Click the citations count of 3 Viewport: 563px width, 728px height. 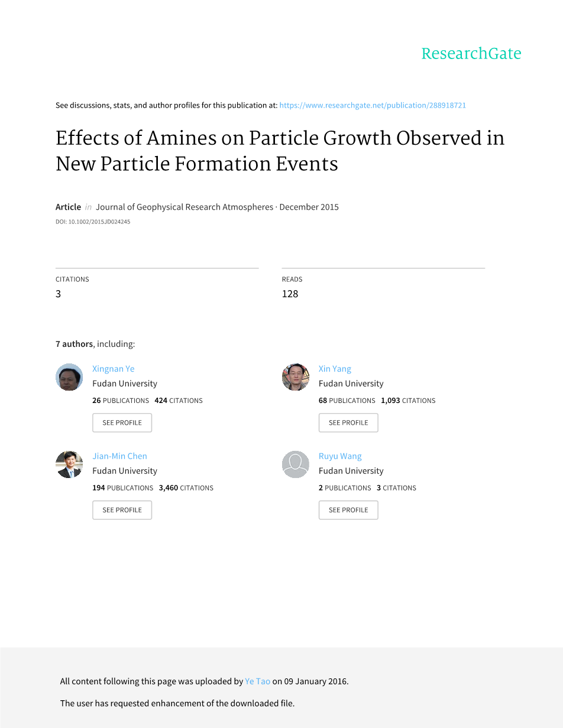point(58,294)
